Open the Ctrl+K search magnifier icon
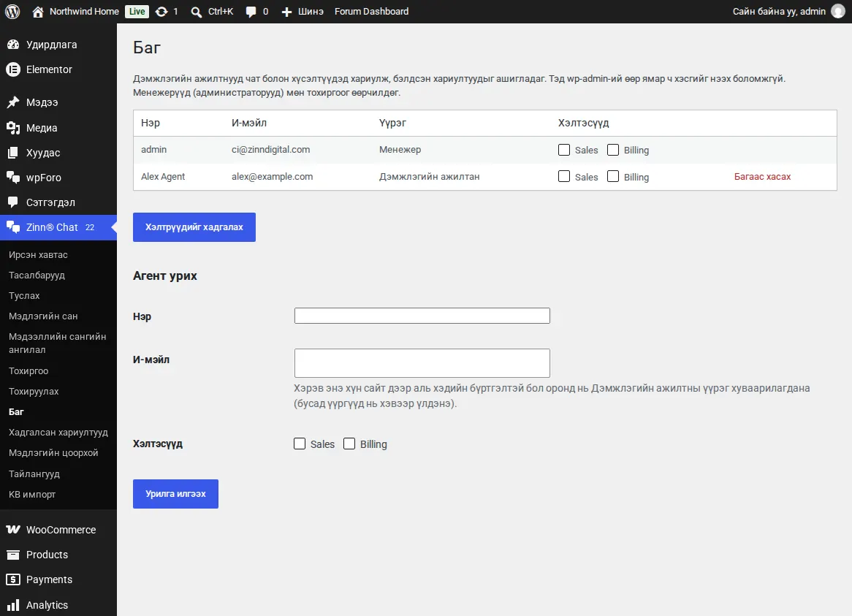Image resolution: width=852 pixels, height=616 pixels. click(196, 12)
